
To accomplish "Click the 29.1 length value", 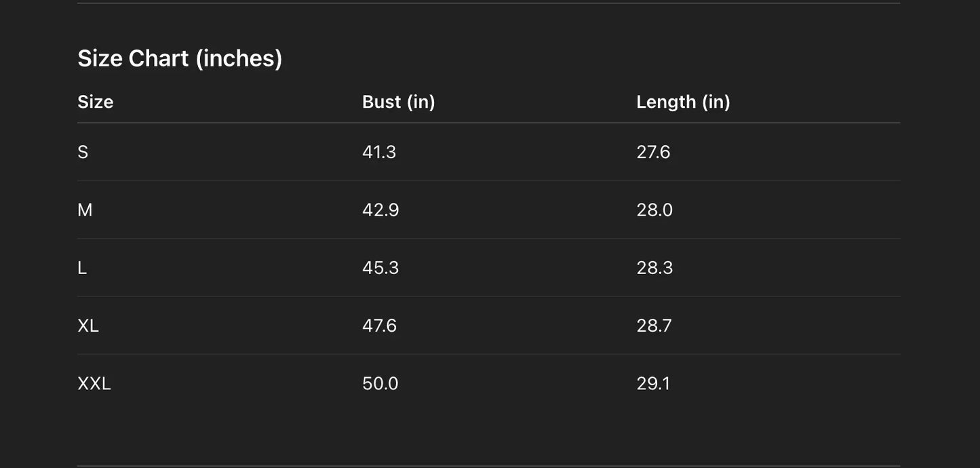I will point(653,384).
